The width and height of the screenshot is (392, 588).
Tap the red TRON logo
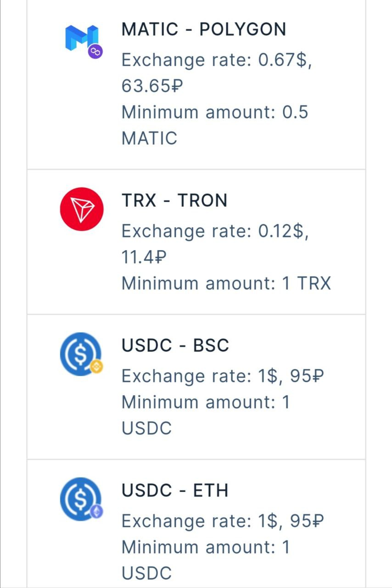click(82, 209)
